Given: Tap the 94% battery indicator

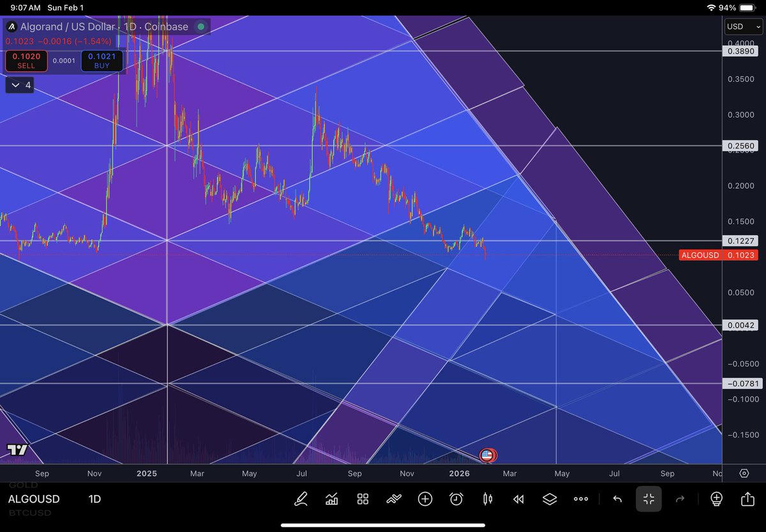Looking at the screenshot, I should 738,7.
